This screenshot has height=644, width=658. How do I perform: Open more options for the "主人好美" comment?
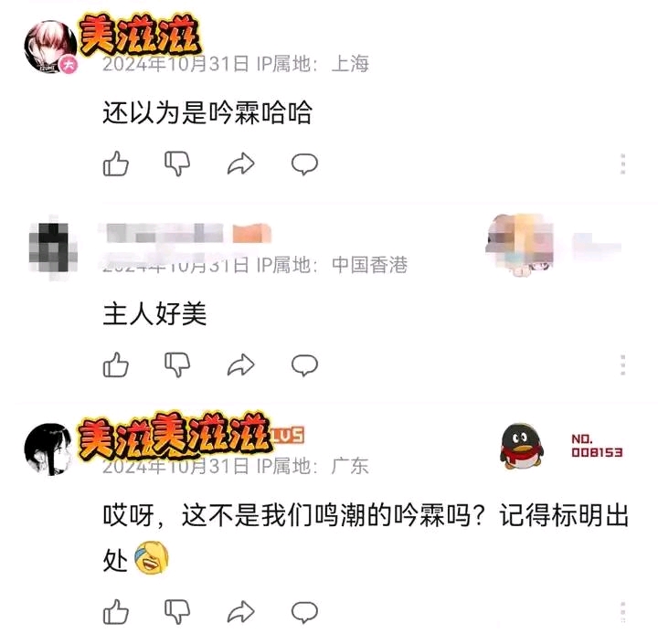pos(622,364)
